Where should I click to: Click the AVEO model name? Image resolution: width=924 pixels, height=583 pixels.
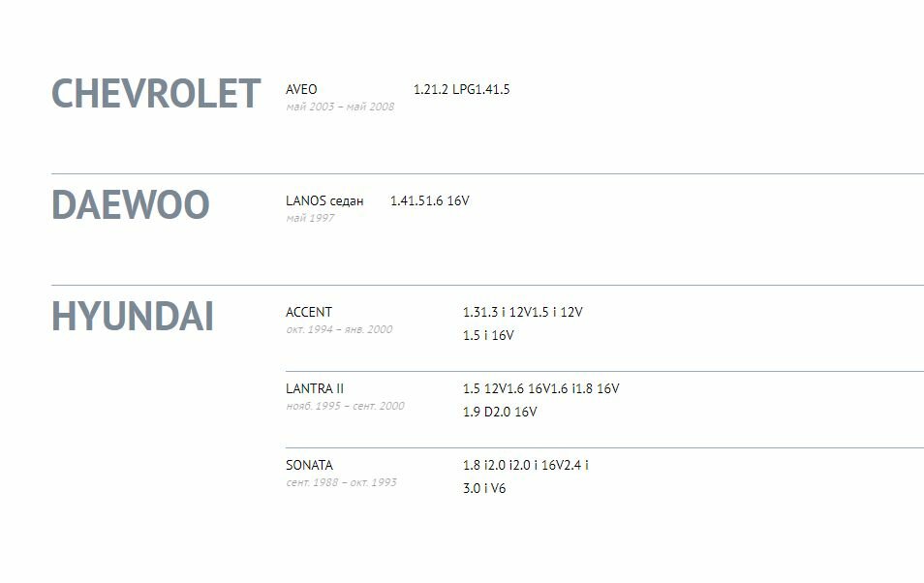[301, 89]
